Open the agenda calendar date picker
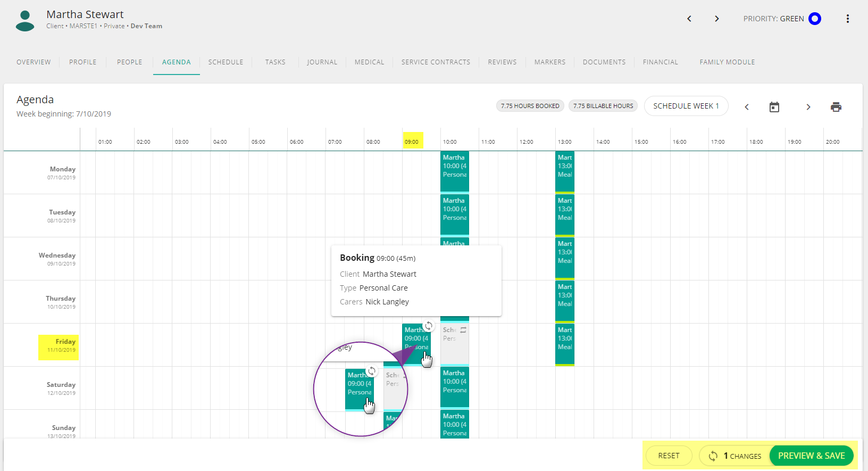This screenshot has height=471, width=868. [774, 107]
